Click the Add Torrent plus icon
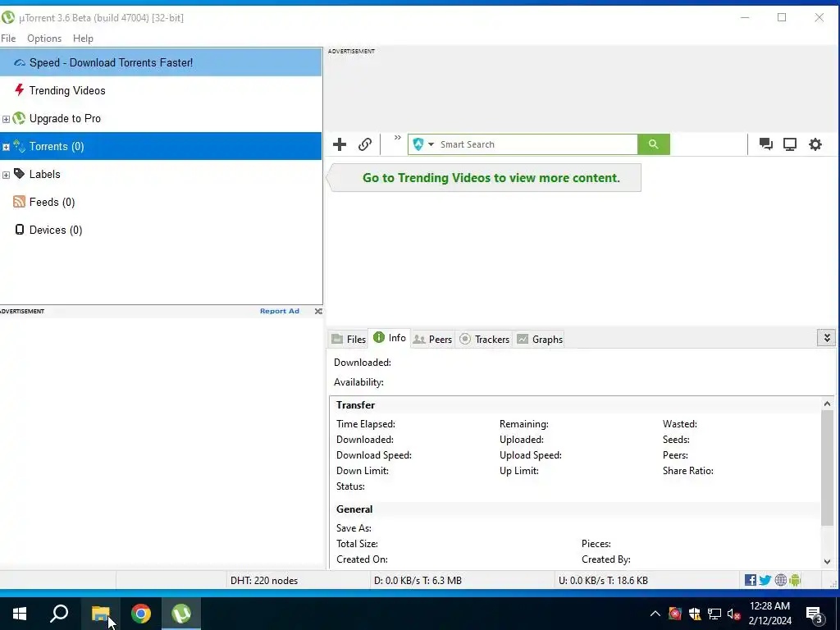 (x=339, y=144)
